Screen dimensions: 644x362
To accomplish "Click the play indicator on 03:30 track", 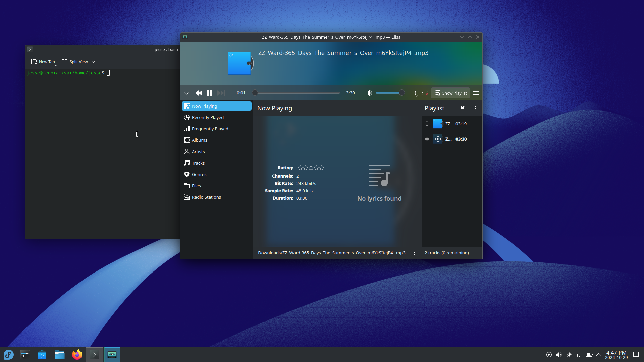I will tap(438, 139).
